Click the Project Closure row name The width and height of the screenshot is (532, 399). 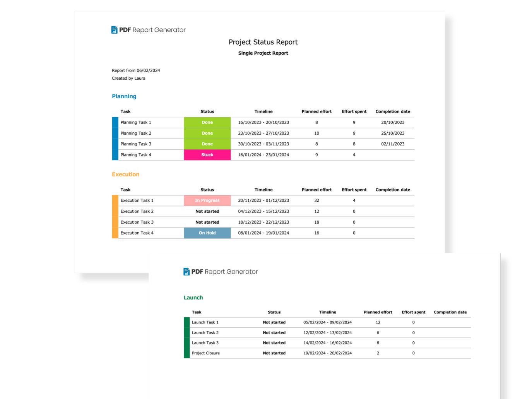(x=206, y=353)
